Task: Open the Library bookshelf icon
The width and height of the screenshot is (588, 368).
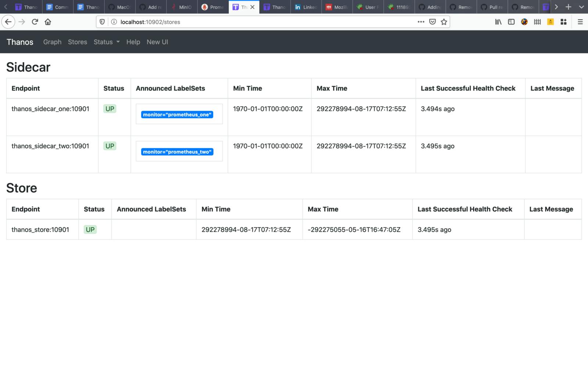Action: click(x=498, y=22)
